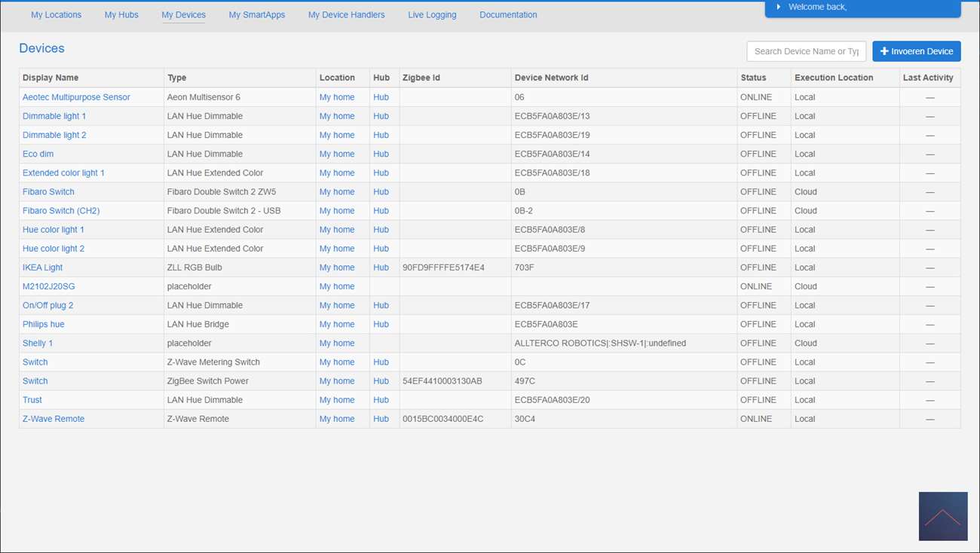
Task: Open the My Hubs tab
Action: click(x=121, y=14)
